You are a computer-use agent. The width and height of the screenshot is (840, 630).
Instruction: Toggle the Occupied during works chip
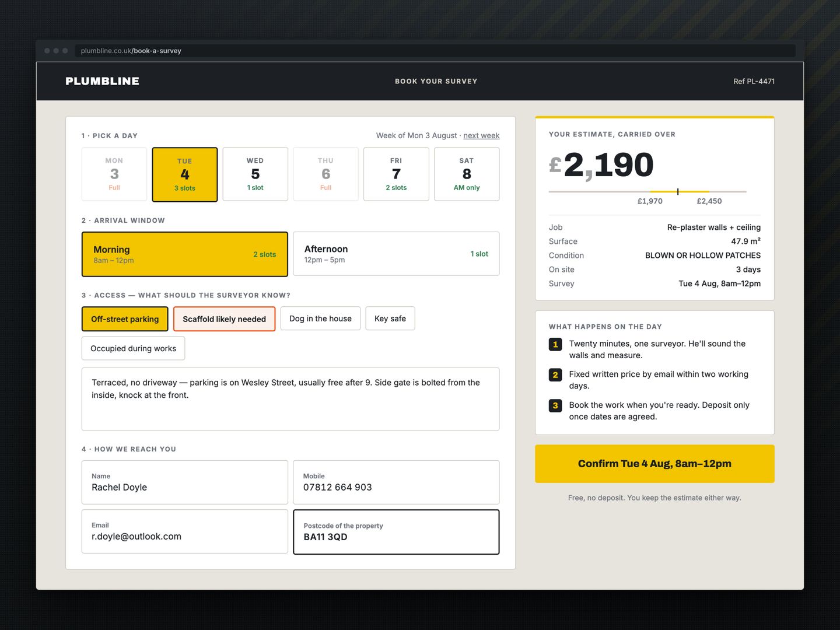(133, 348)
